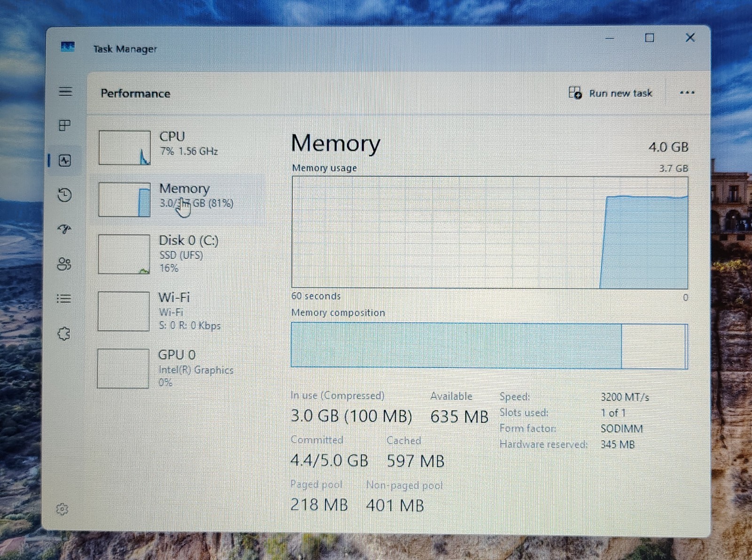Click the 4.0 GB total memory label
Viewport: 752px width, 560px height.
[x=668, y=147]
